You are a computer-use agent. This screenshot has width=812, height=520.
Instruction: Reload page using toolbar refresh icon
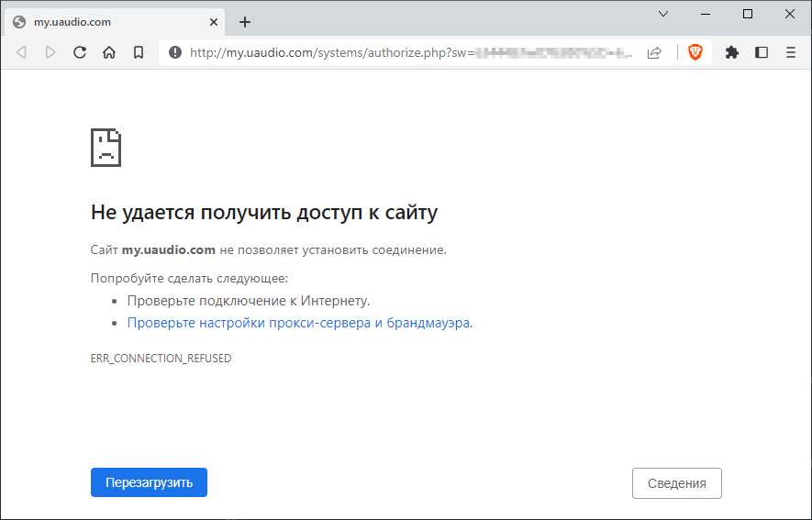pyautogui.click(x=80, y=52)
